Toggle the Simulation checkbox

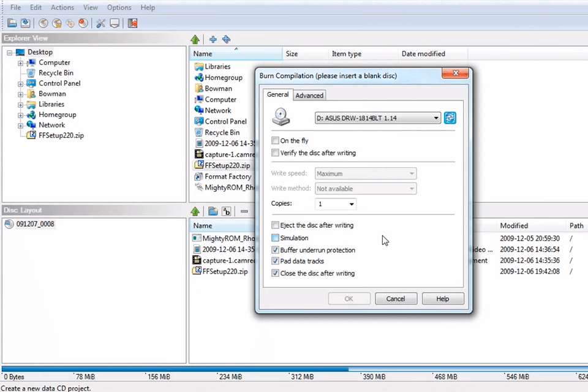coord(276,238)
